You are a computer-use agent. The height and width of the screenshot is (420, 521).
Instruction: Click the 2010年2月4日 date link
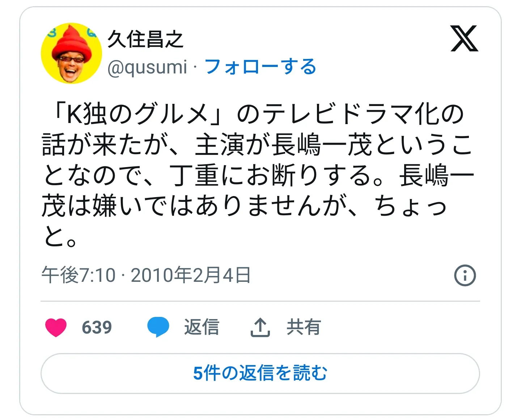pos(191,275)
